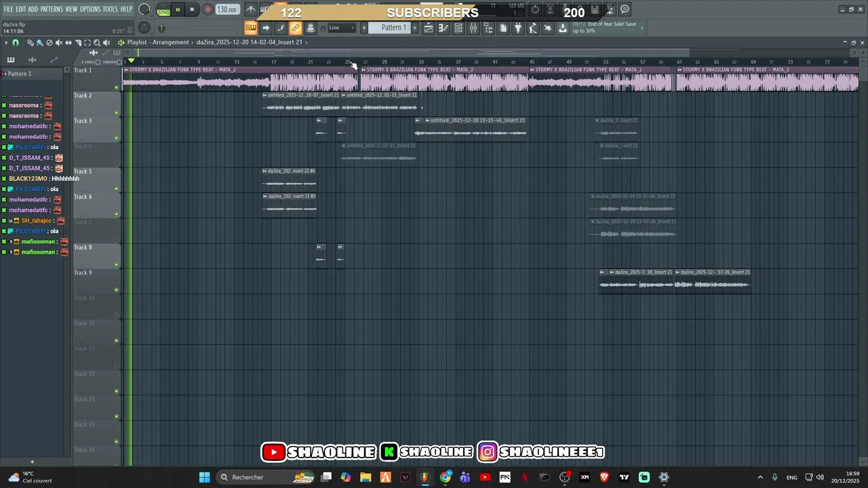Open the chat bubble help icon

(625, 9)
